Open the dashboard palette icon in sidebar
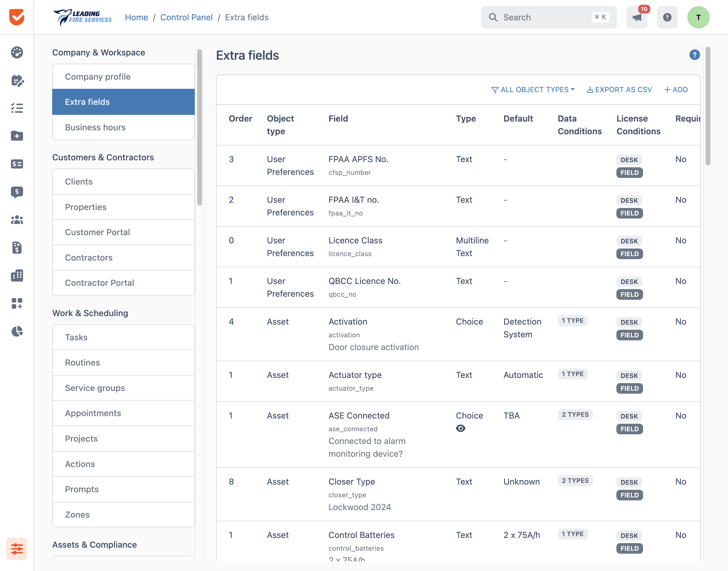The width and height of the screenshot is (728, 571). (17, 52)
